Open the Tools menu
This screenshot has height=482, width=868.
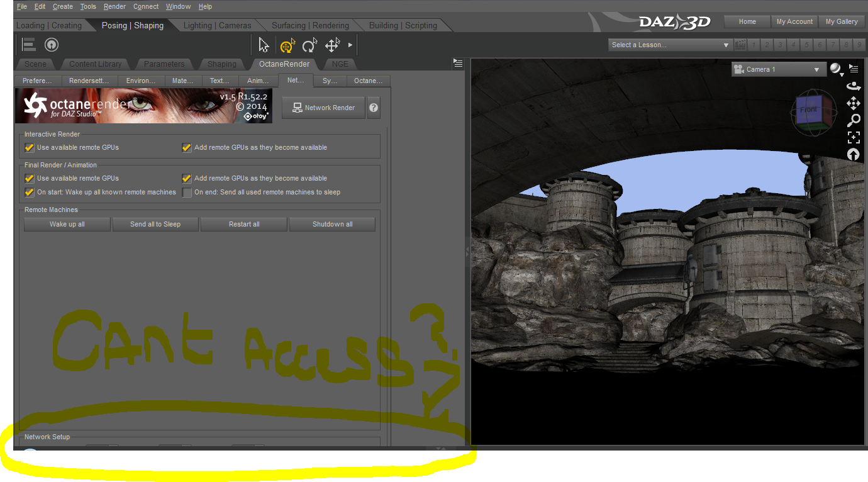88,6
